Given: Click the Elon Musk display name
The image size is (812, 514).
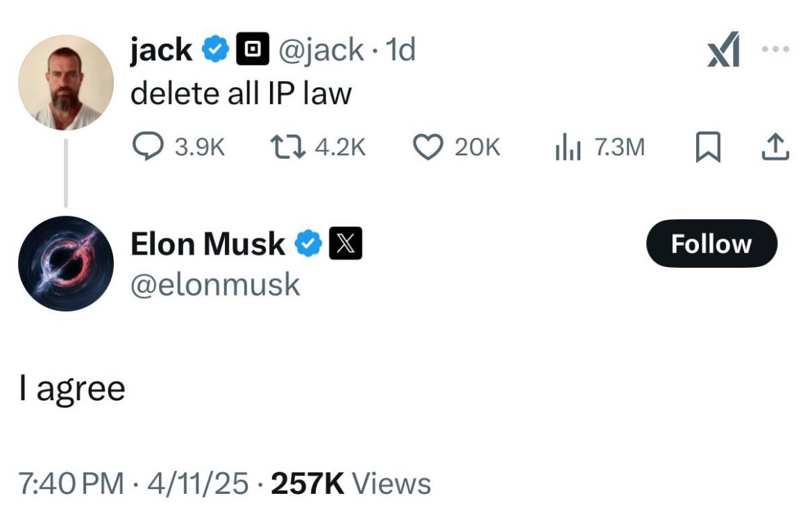Looking at the screenshot, I should click(208, 243).
